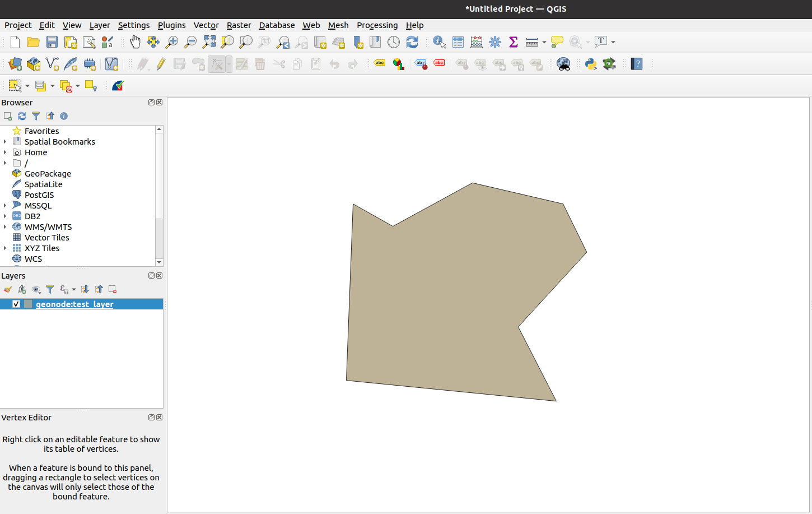Create a New Shapefile Layer
Image resolution: width=812 pixels, height=514 pixels.
(52, 64)
